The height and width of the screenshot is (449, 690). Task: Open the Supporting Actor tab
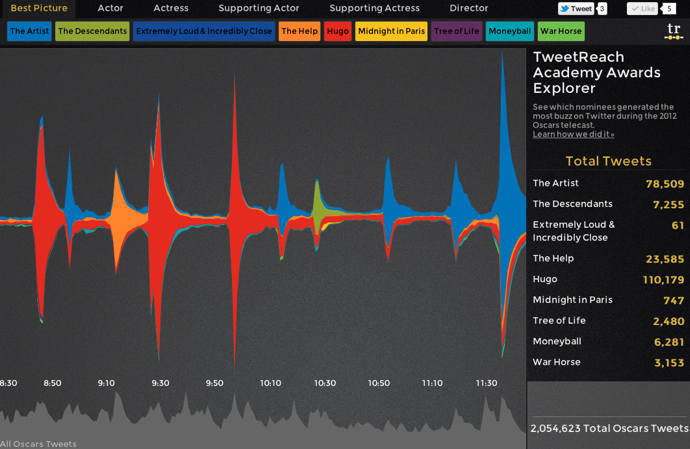click(259, 8)
